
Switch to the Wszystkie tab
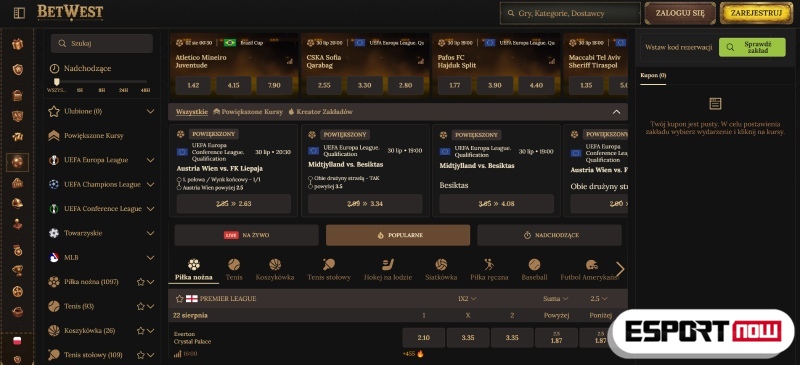(192, 112)
